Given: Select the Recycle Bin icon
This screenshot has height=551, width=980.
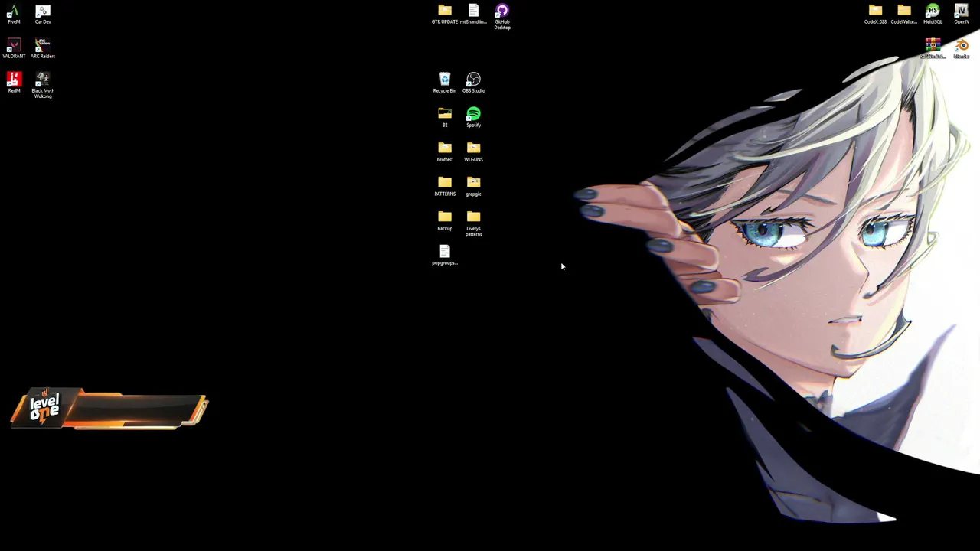Looking at the screenshot, I should (445, 83).
